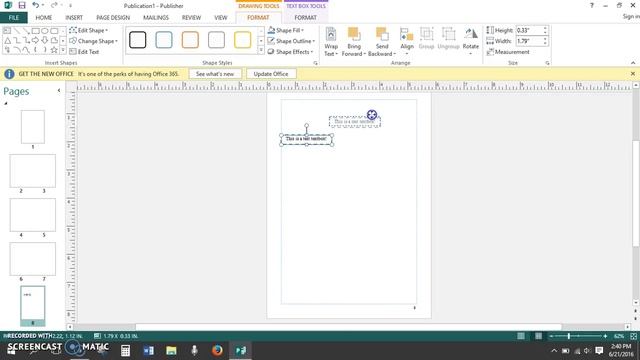Click the zoom in plus button

coord(605,336)
